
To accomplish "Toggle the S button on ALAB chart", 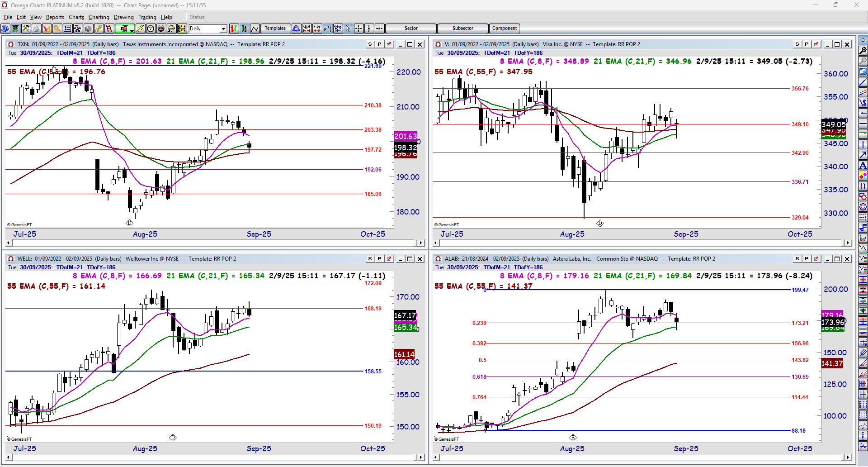I will 797,259.
